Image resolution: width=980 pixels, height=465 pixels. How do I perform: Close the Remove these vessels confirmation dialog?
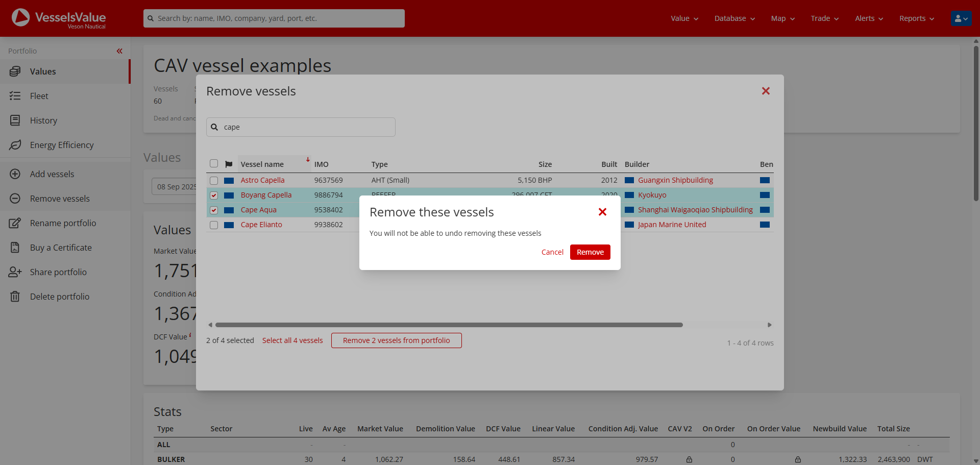pos(602,212)
